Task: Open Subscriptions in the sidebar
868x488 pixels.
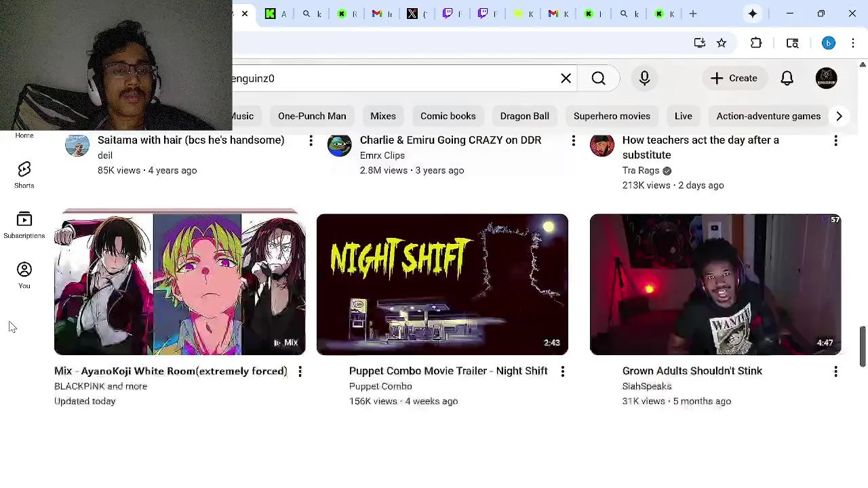Action: (24, 226)
